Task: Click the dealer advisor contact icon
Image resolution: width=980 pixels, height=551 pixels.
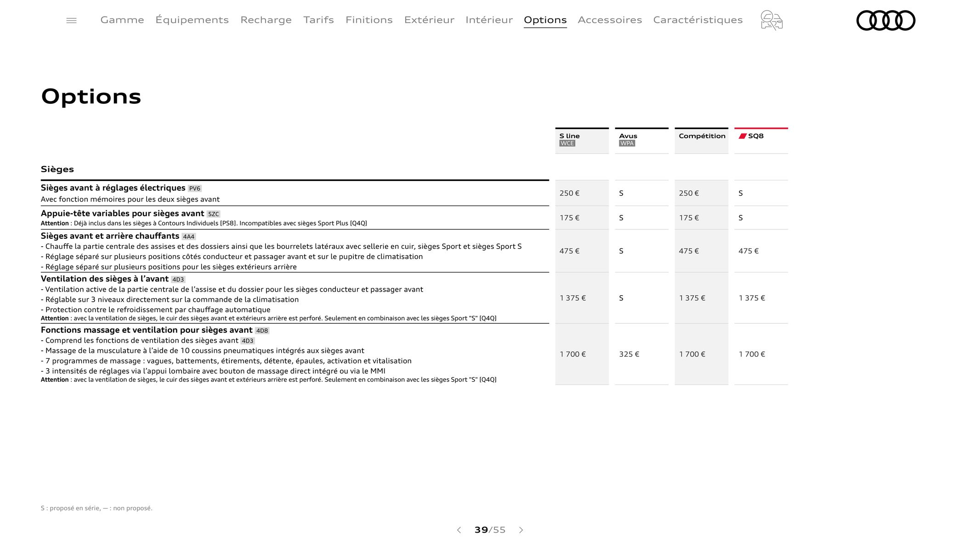Action: [771, 20]
